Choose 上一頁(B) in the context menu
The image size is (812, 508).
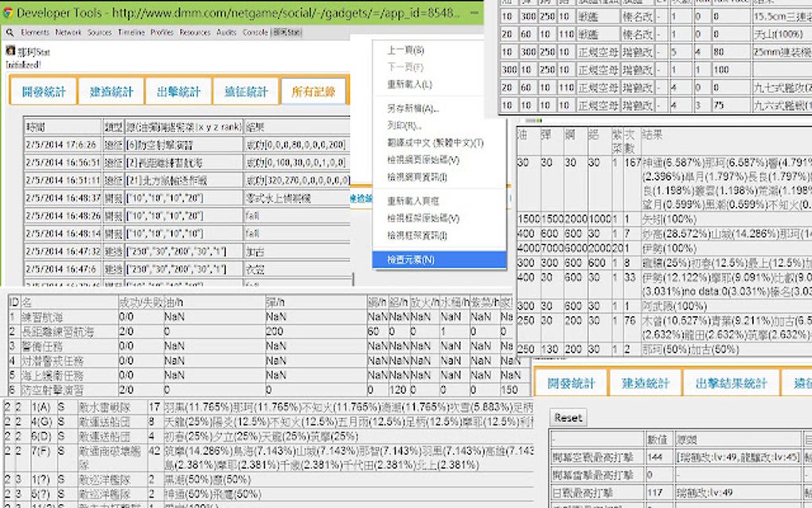point(405,50)
